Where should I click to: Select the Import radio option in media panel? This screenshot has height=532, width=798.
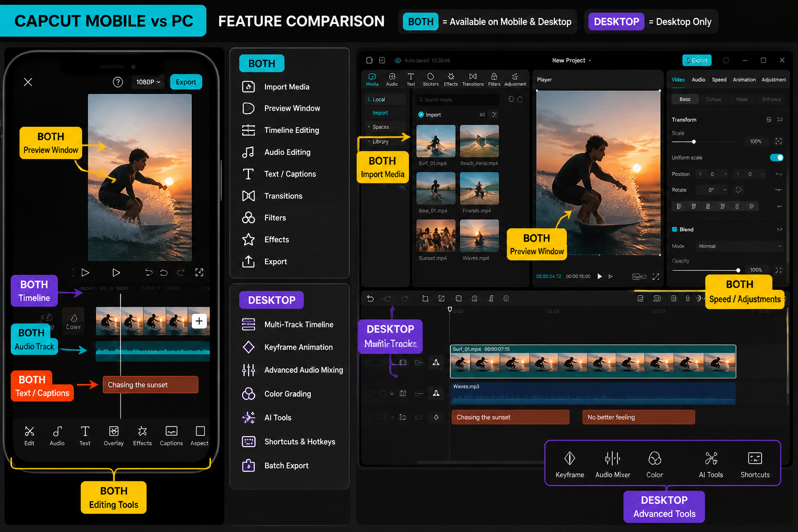(421, 115)
